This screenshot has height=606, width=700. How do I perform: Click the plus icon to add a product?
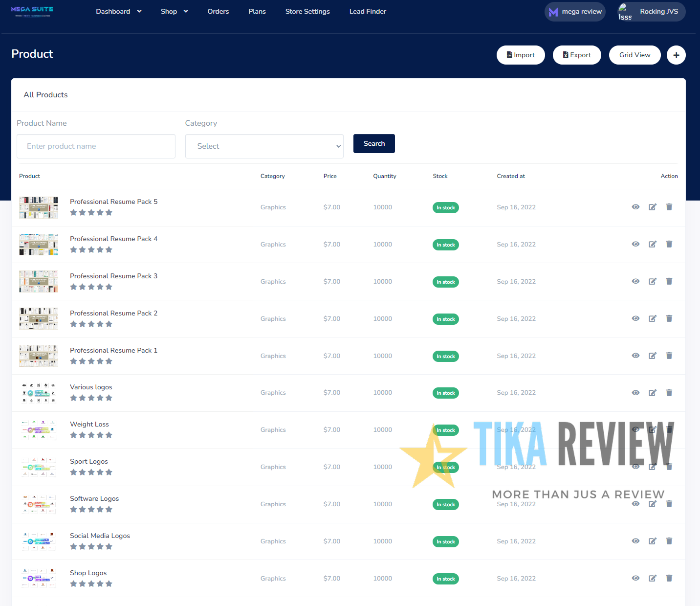[676, 55]
